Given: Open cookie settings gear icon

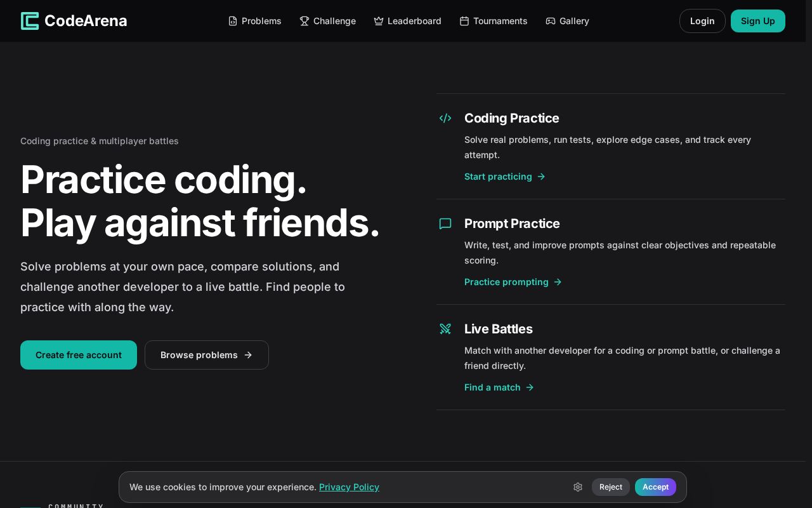Looking at the screenshot, I should tap(578, 487).
